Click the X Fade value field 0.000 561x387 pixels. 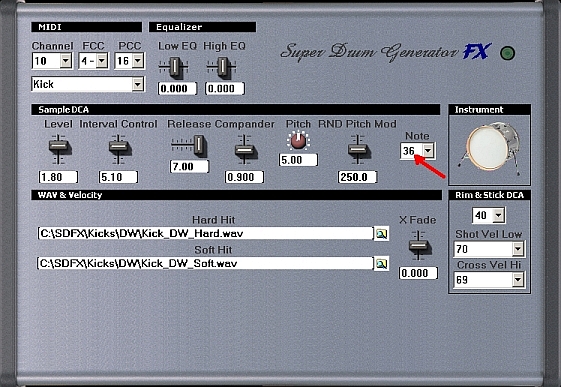[418, 273]
